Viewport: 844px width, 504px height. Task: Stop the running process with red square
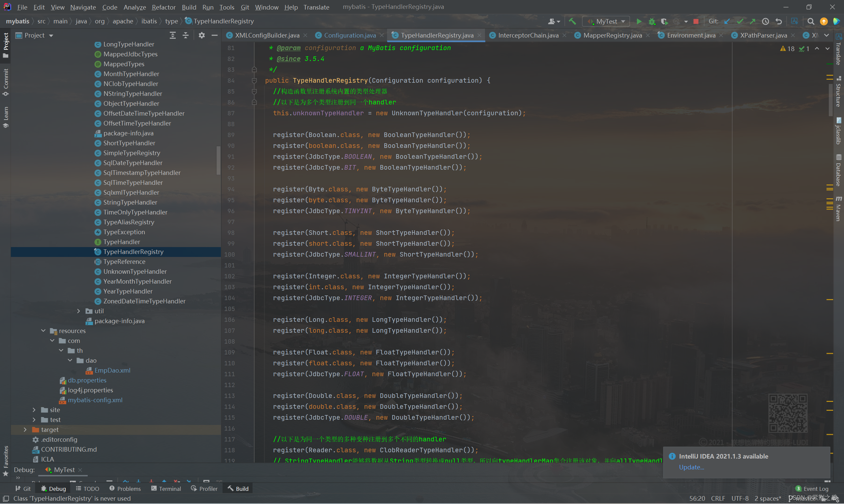coord(696,21)
